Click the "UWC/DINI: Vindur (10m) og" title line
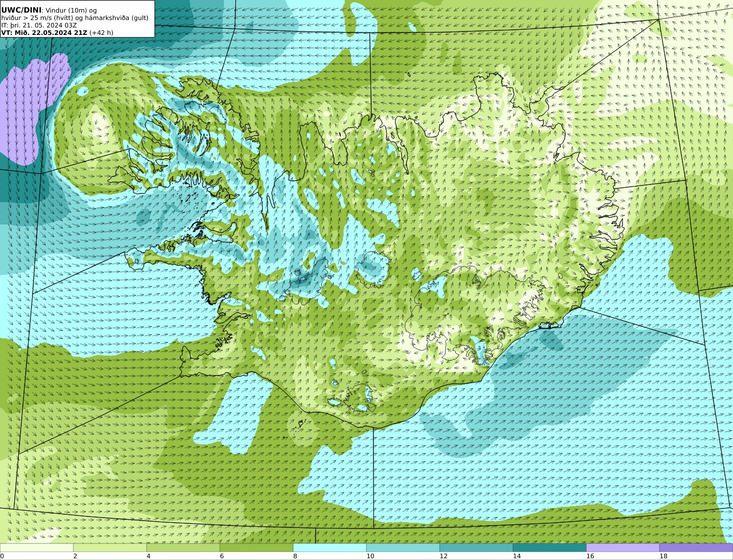Viewport: 733px width, 560px height. coord(49,10)
